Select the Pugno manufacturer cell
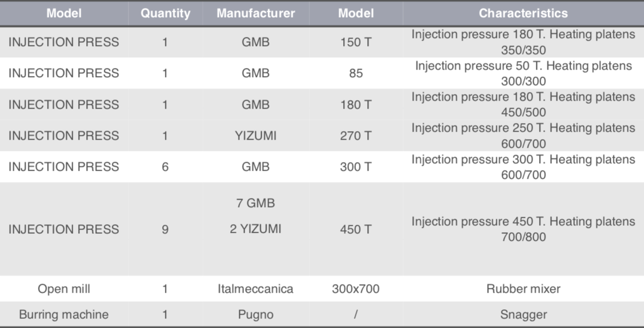Viewport: 644px width, 328px height. (255, 315)
